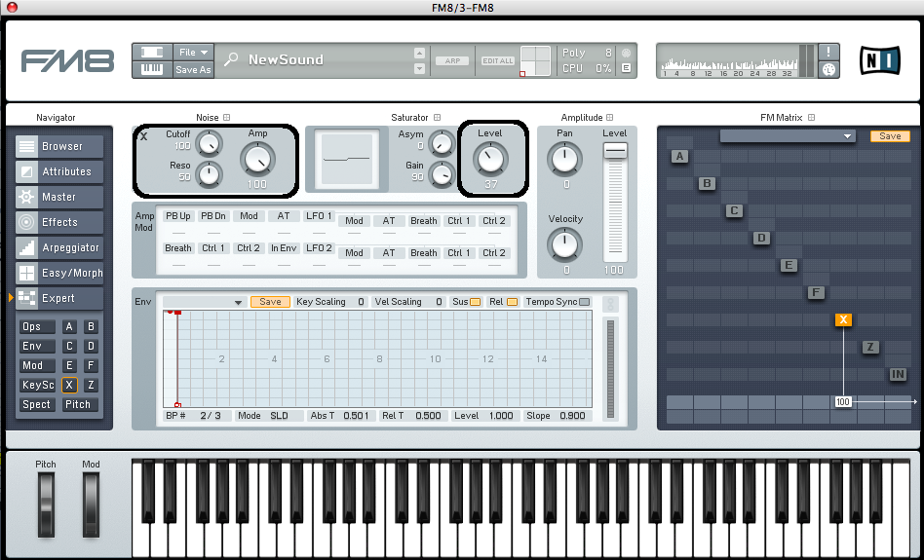Toggle operator F button in Navigator
924x560 pixels.
(91, 365)
